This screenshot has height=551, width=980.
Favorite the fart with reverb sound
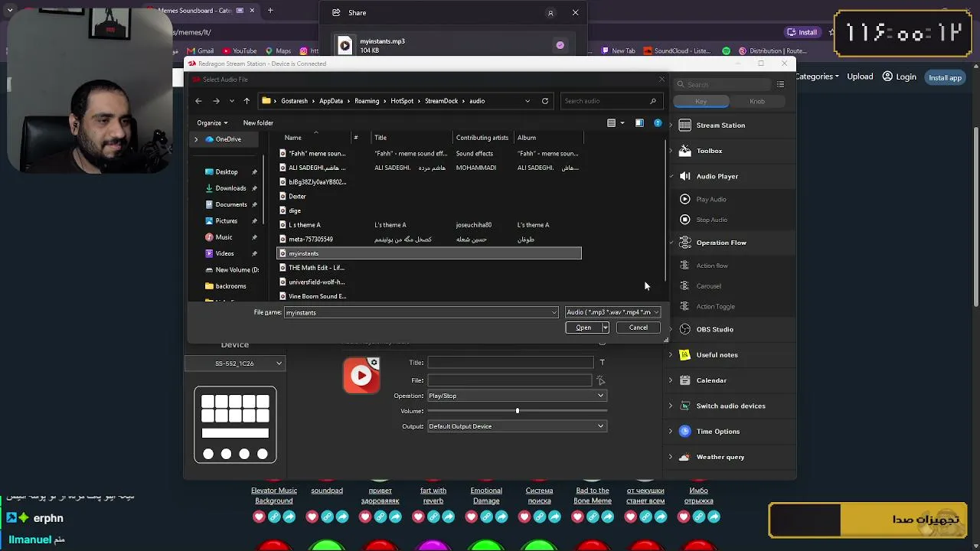[x=418, y=517]
